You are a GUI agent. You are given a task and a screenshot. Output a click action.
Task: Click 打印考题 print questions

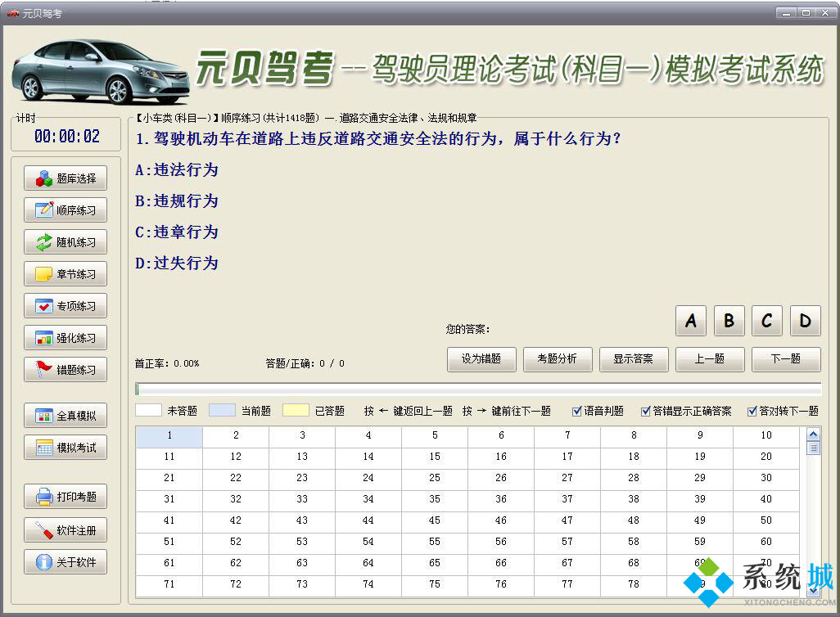pos(65,497)
